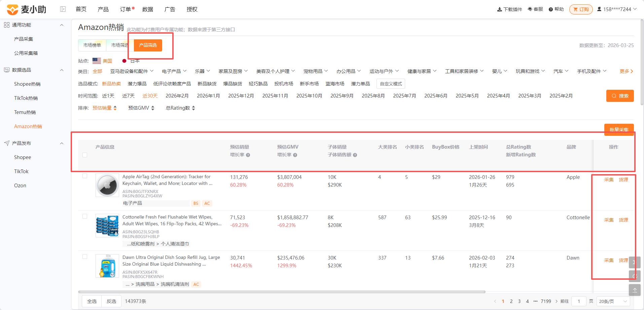Open the 帮助 help icon
Viewport: 644px width, 310px height.
coord(551,9)
